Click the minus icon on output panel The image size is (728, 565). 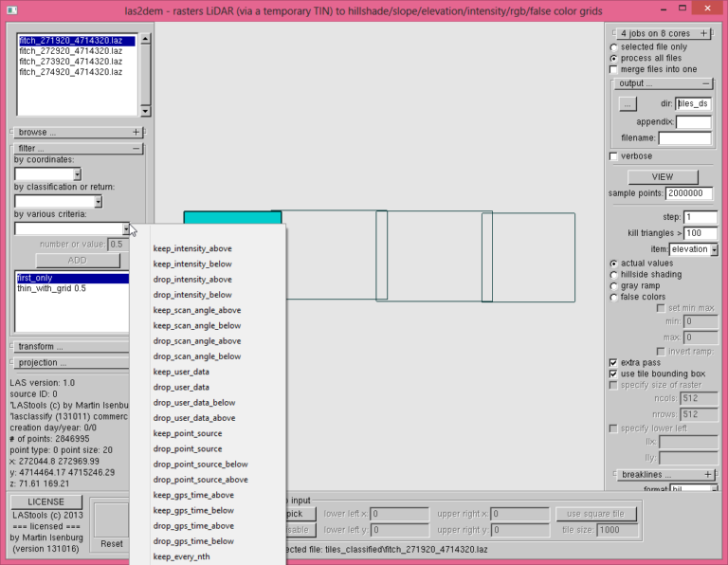(x=704, y=83)
